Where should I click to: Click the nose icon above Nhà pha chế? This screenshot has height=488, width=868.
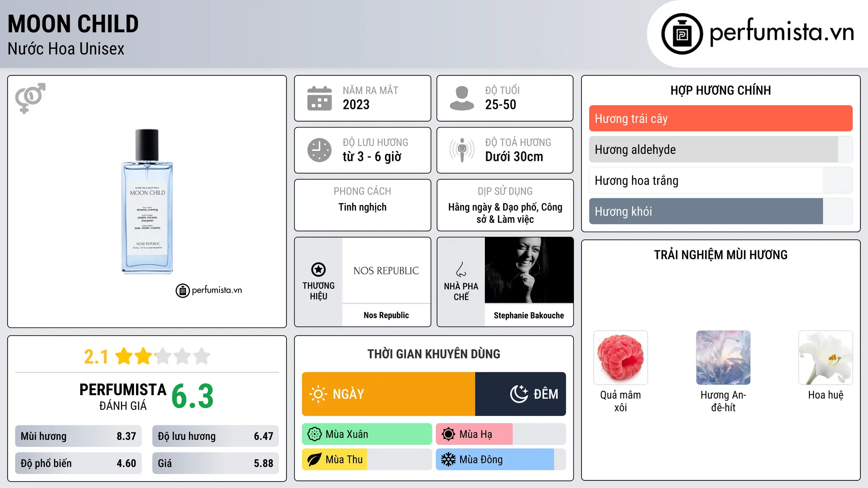click(461, 269)
